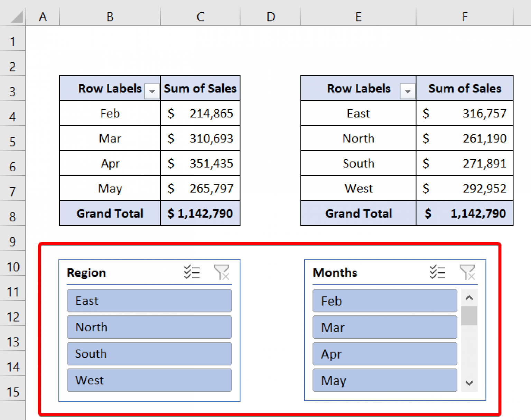Viewport: 531px width, 420px height.
Task: Enable multi-select in the Region slicer
Action: 192,273
